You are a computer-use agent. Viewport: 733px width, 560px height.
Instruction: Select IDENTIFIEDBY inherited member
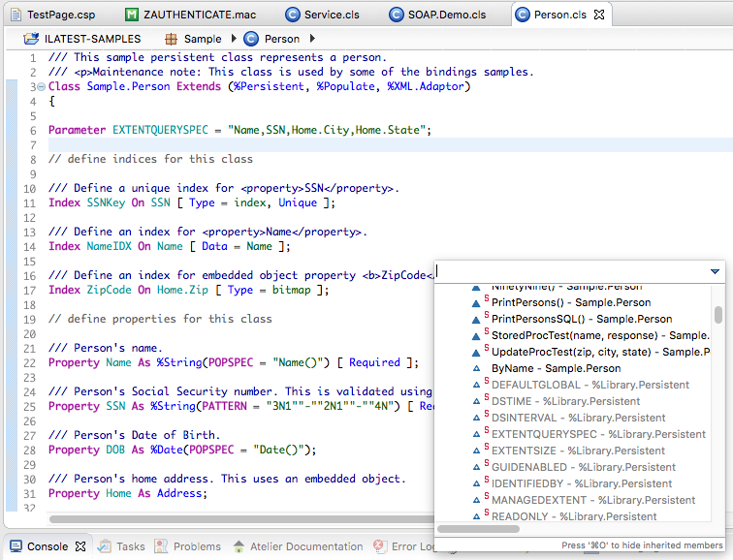pyautogui.click(x=582, y=483)
